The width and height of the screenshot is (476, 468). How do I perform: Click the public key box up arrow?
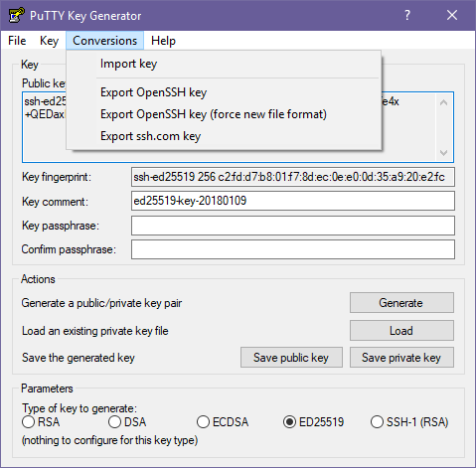click(x=443, y=102)
